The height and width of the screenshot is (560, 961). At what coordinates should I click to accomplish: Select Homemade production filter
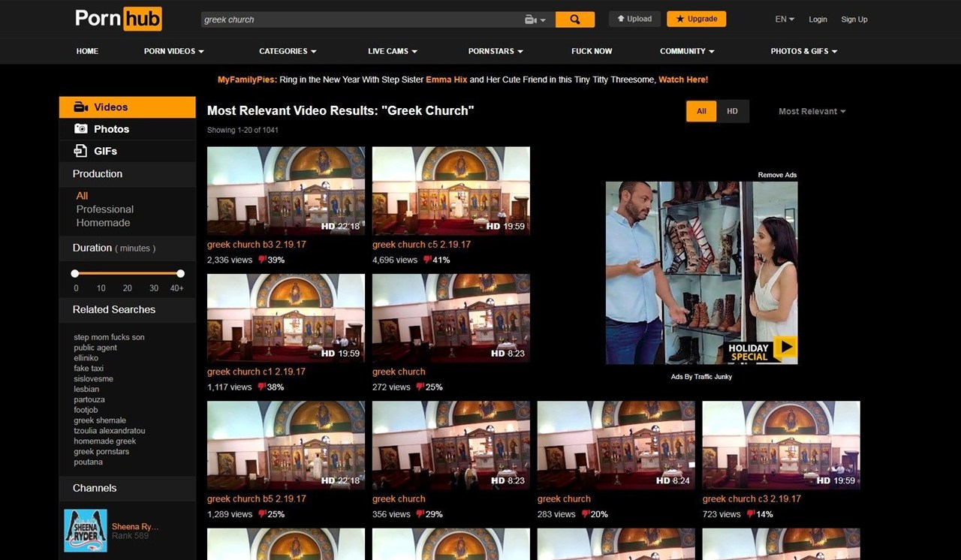click(103, 223)
